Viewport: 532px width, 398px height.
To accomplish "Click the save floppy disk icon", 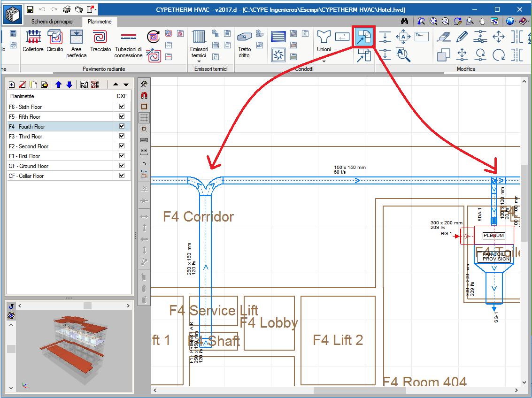I will 30,9.
